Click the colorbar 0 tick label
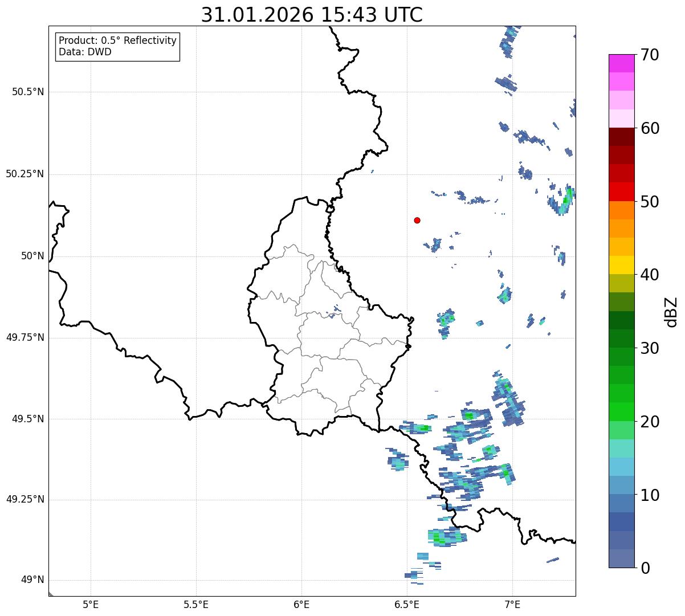This screenshot has height=616, width=685. (x=645, y=568)
